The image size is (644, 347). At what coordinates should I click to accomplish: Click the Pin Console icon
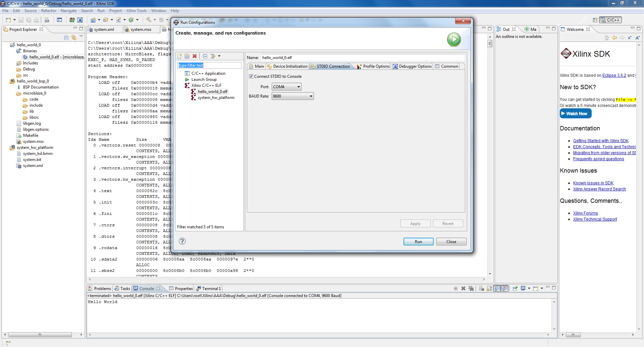pyautogui.click(x=515, y=288)
